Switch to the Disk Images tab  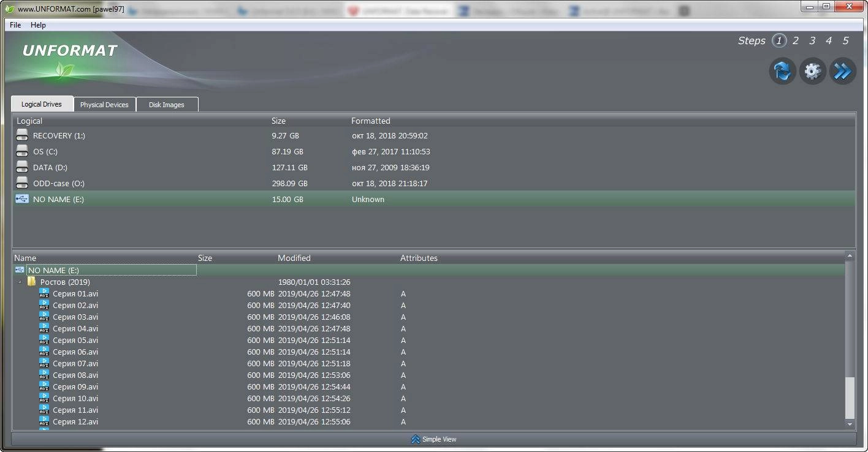(167, 105)
